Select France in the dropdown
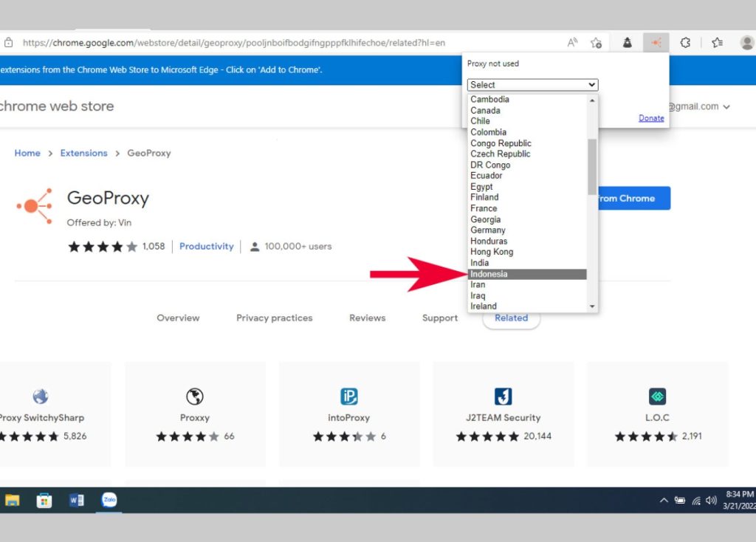The height and width of the screenshot is (542, 756). pos(527,208)
